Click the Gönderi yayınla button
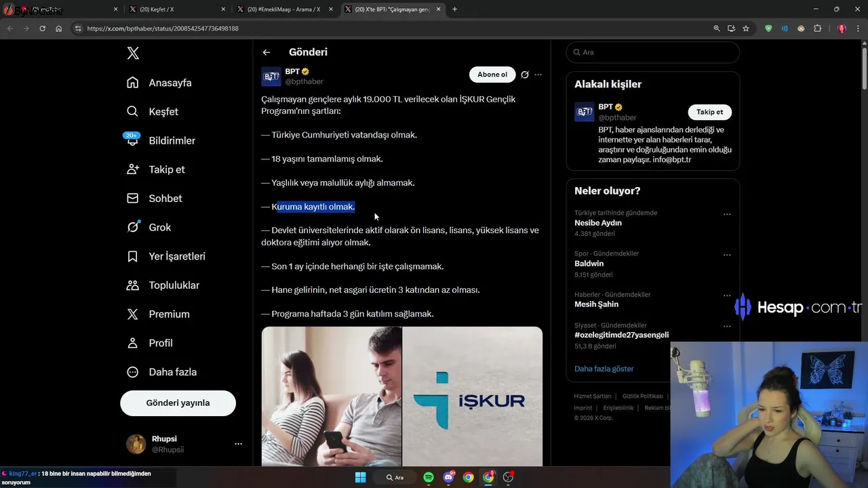The width and height of the screenshot is (868, 488). 178,403
